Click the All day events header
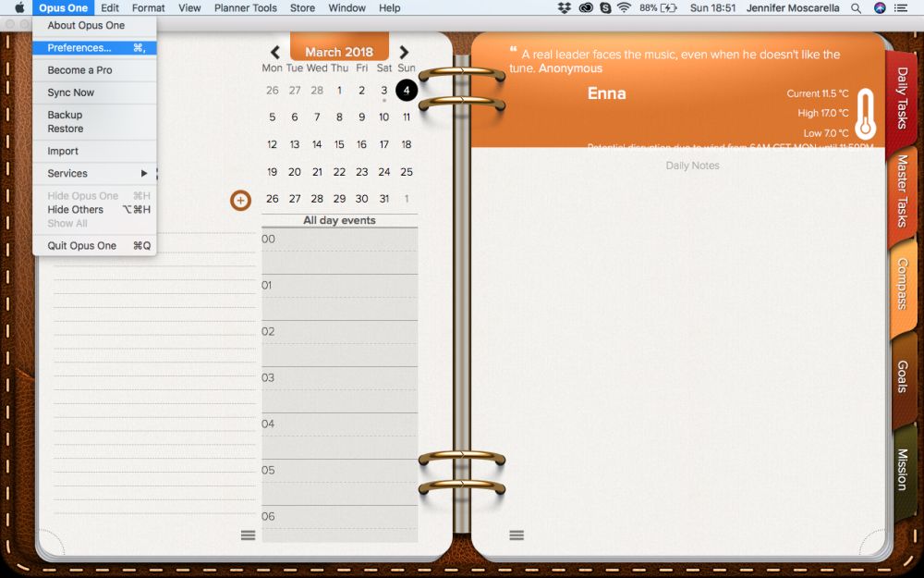The image size is (924, 578). click(339, 221)
